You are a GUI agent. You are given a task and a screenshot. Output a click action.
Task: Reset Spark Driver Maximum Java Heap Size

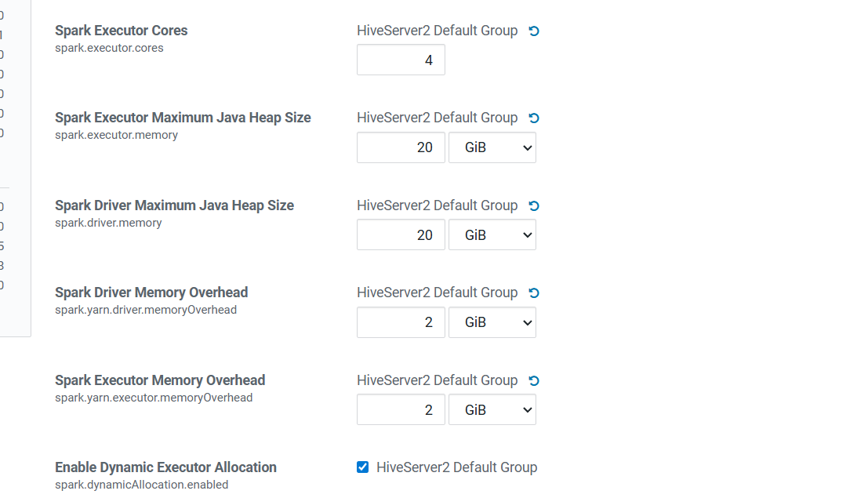[x=534, y=206]
